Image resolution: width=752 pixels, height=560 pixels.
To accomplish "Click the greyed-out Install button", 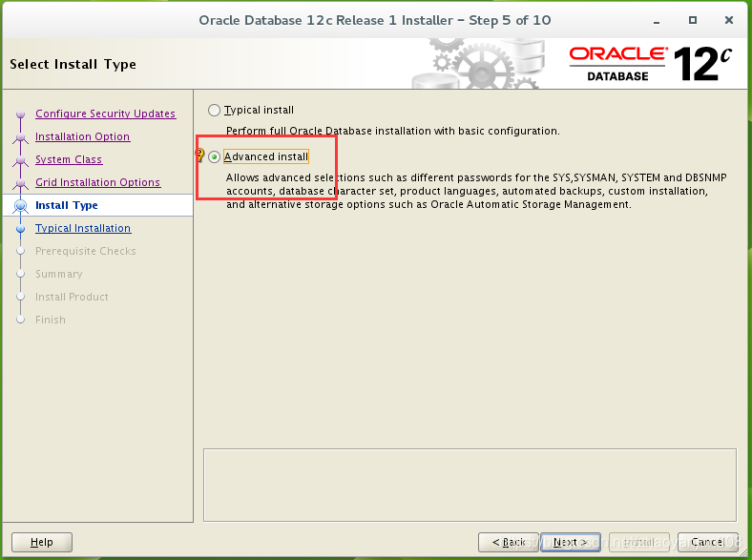I will [x=638, y=542].
